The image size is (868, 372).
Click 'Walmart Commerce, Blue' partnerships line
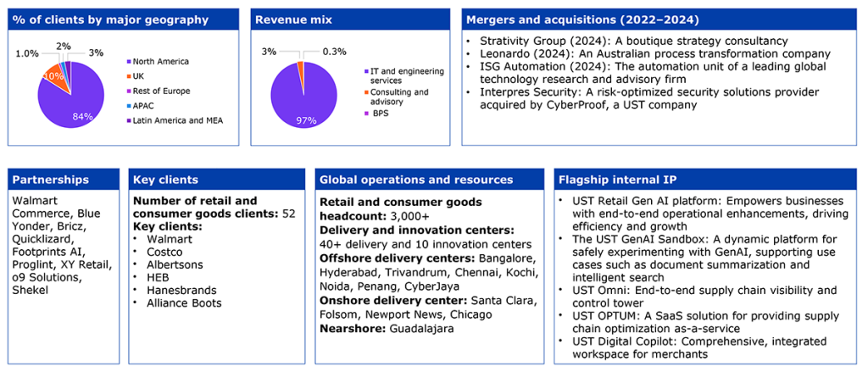click(x=55, y=205)
